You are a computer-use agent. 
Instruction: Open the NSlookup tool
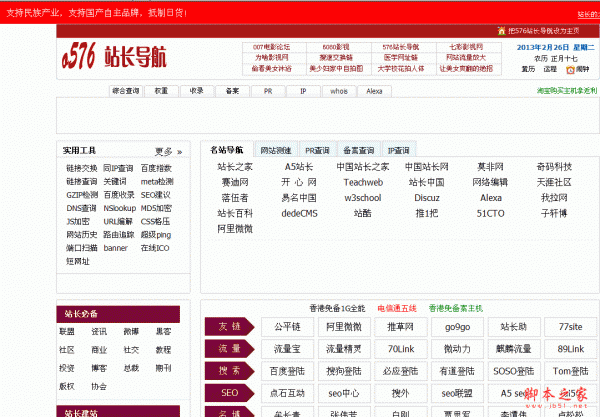click(120, 208)
